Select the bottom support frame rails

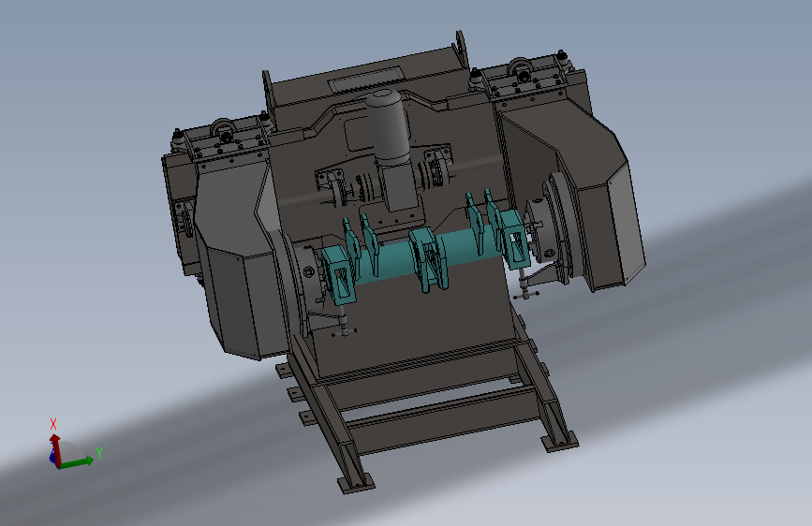(x=430, y=409)
